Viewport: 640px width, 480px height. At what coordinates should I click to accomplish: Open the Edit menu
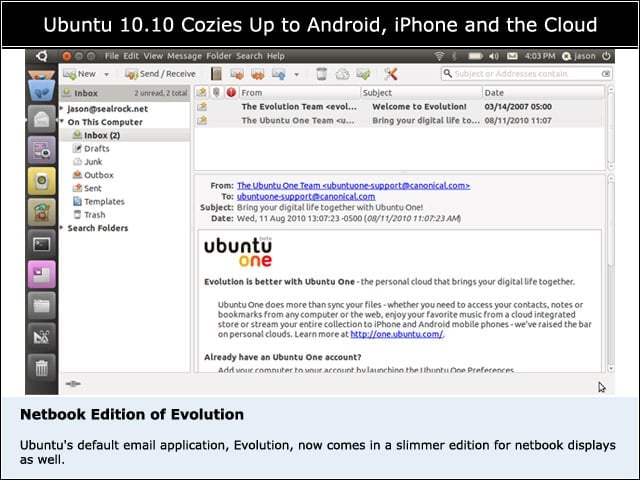[131, 56]
